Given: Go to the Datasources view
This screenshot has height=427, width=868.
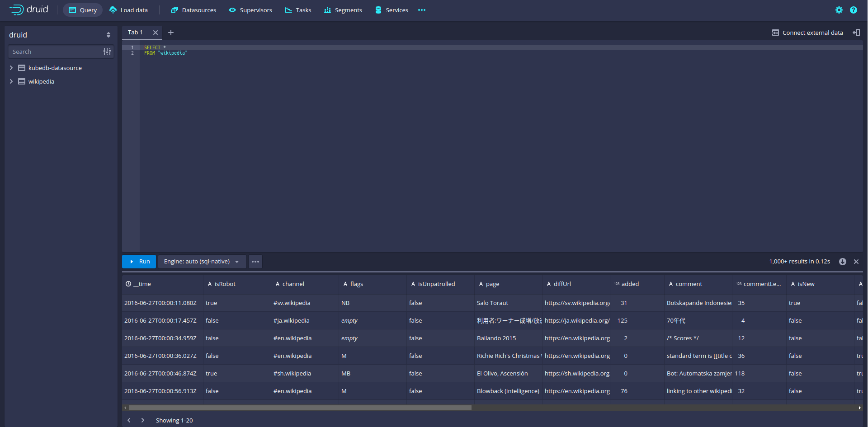Looking at the screenshot, I should tap(193, 10).
